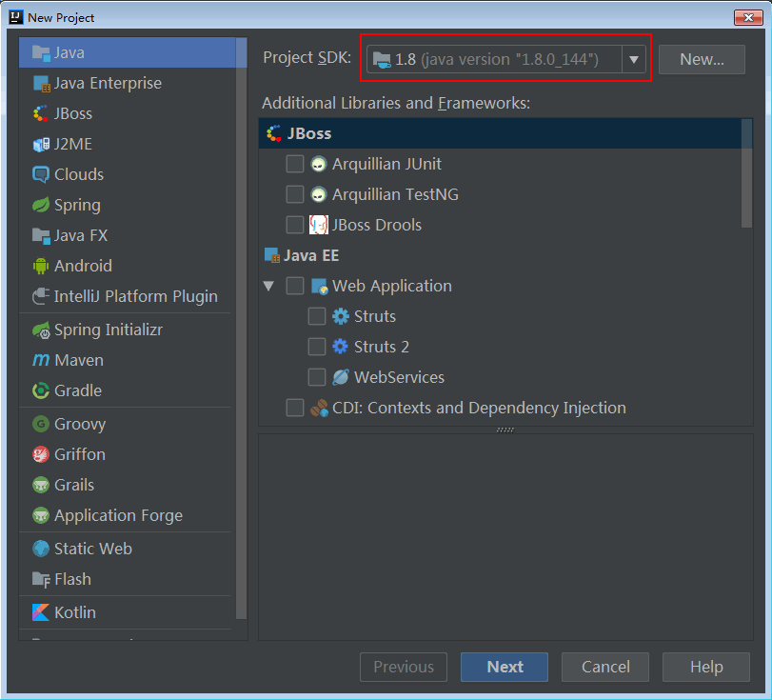Click the Struts 2 gear icon
The height and width of the screenshot is (700, 772).
tap(340, 347)
